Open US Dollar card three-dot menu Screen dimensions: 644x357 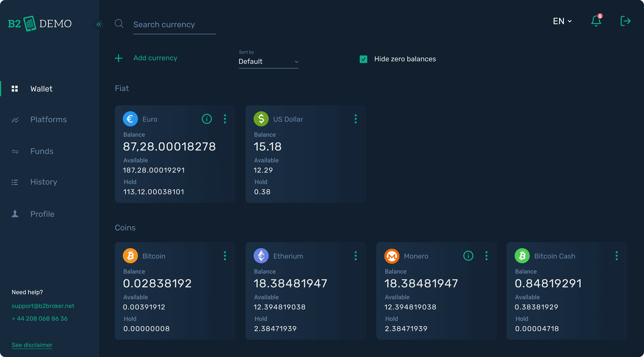(x=356, y=119)
